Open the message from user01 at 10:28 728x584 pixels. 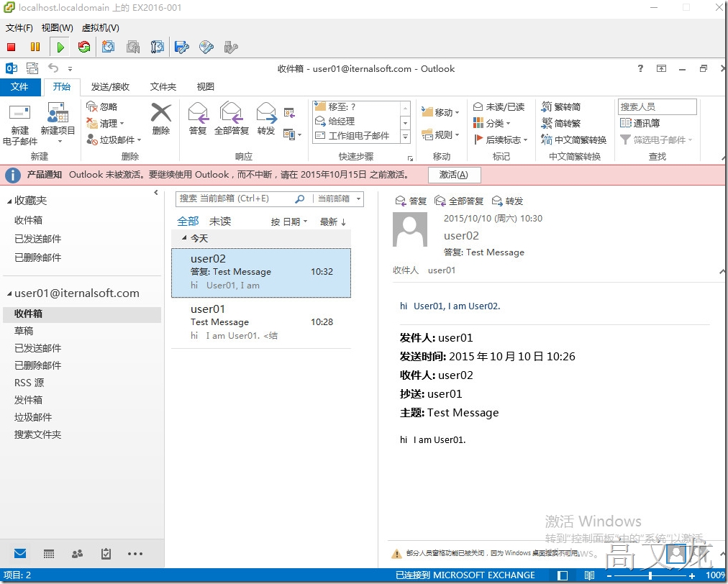[x=261, y=322]
